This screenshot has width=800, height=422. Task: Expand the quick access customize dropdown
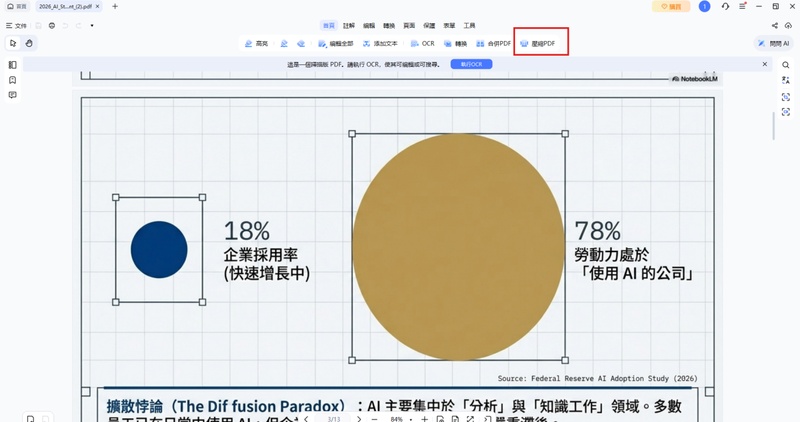coord(92,26)
